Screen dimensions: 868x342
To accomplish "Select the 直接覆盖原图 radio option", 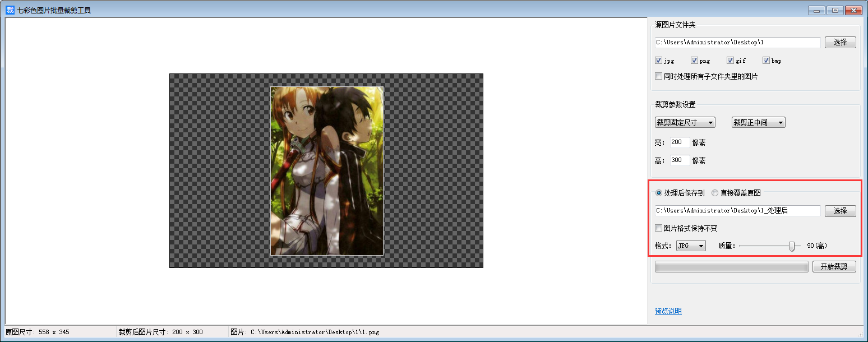I will tap(715, 193).
